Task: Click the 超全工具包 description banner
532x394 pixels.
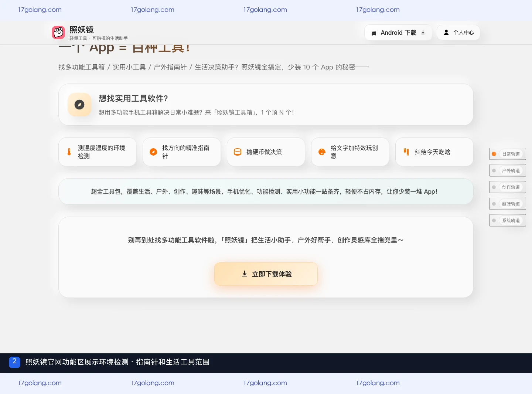Action: [266, 191]
